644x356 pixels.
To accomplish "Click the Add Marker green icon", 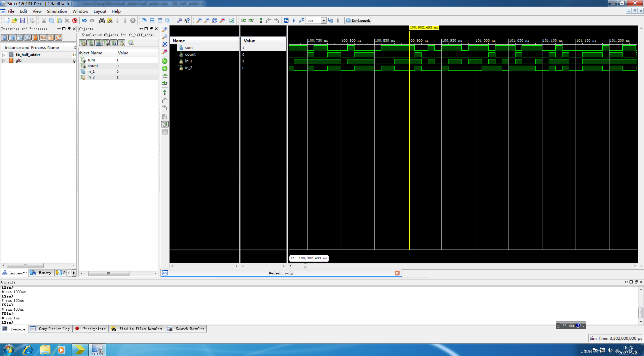I will (261, 21).
